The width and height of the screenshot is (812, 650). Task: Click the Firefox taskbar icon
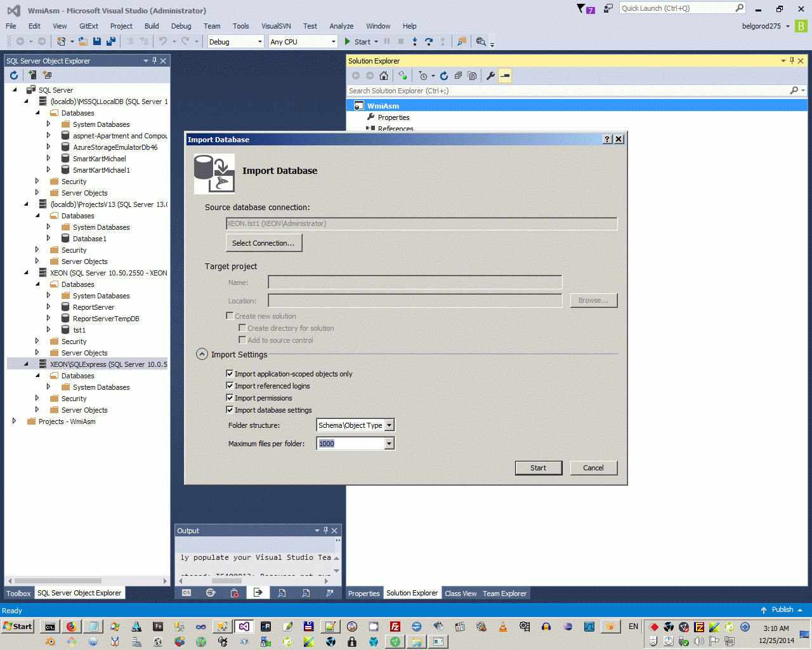pyautogui.click(x=72, y=627)
